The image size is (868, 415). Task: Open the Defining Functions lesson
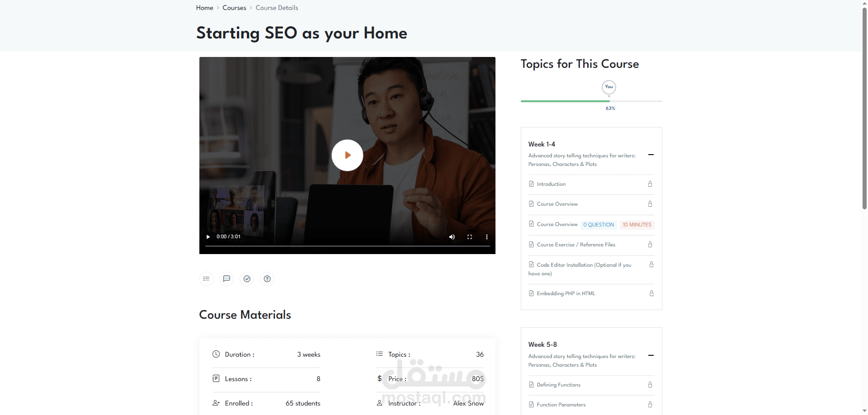559,385
